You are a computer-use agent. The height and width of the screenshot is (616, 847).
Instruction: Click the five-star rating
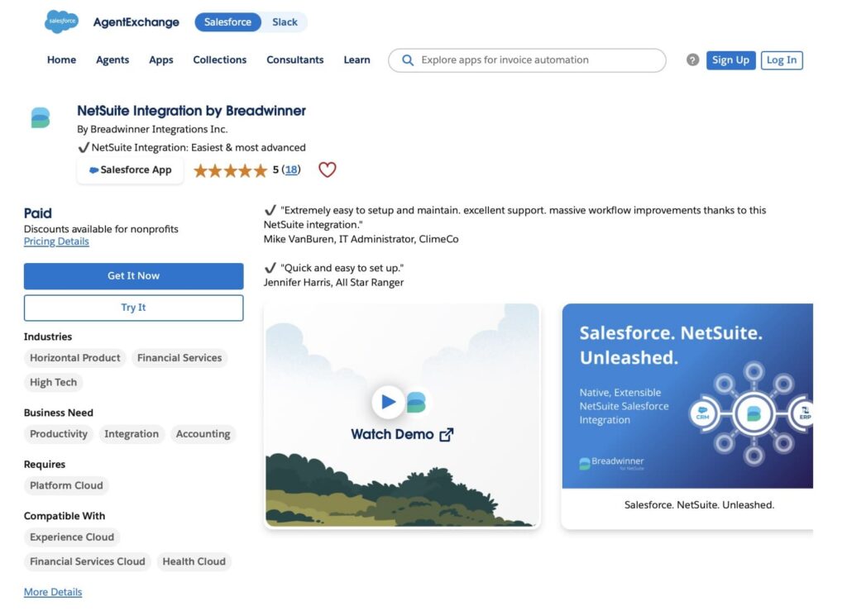point(231,170)
